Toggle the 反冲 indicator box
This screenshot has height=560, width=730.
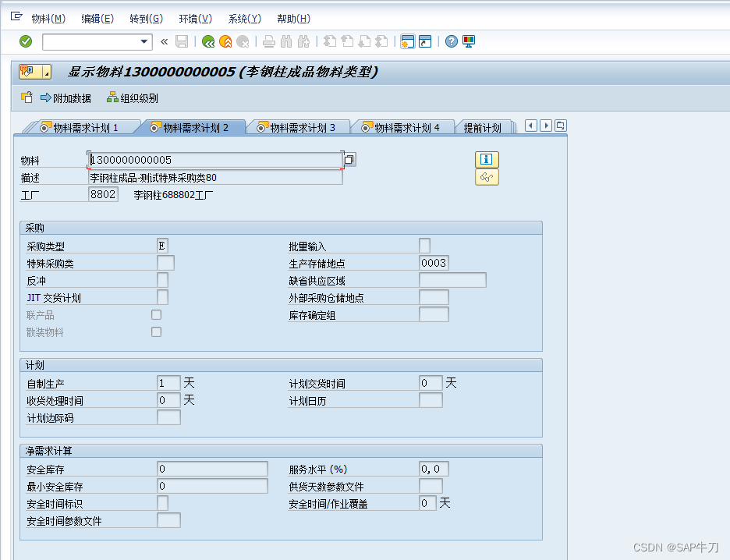[162, 280]
